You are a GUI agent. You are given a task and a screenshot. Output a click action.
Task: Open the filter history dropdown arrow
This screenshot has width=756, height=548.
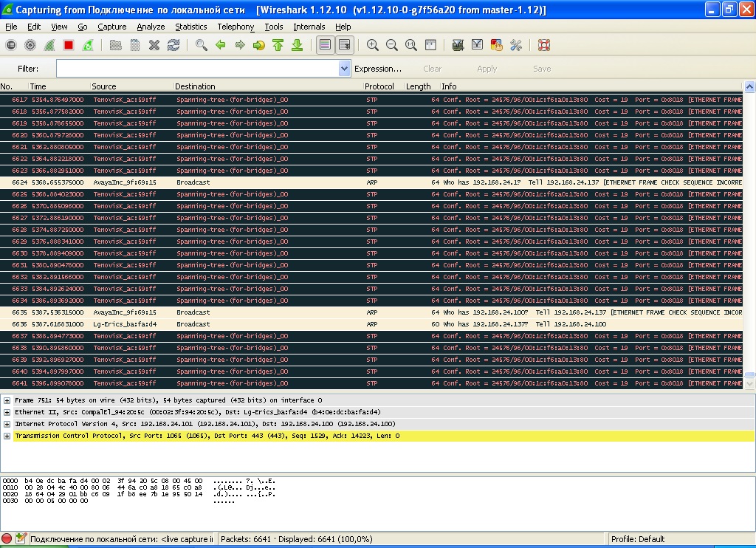(x=344, y=69)
